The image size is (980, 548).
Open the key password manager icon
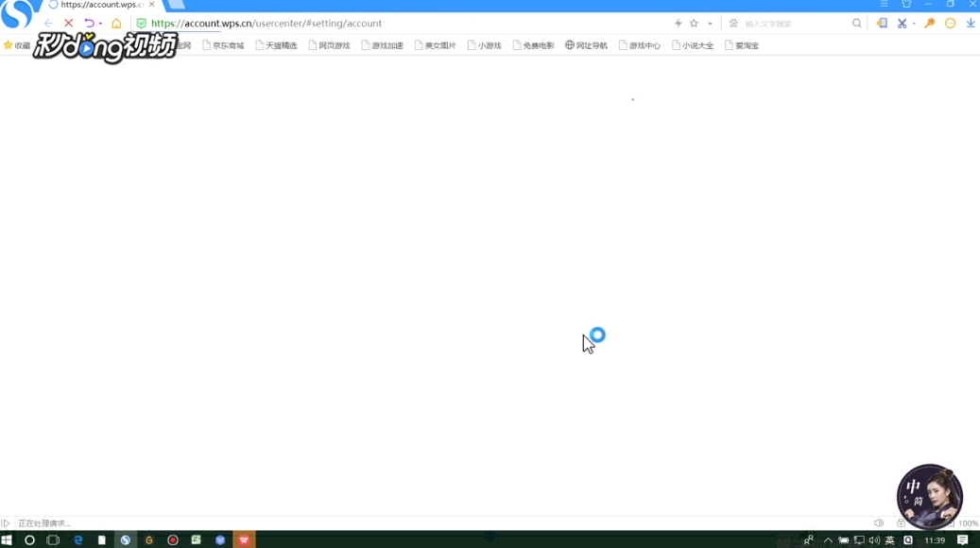[x=929, y=23]
